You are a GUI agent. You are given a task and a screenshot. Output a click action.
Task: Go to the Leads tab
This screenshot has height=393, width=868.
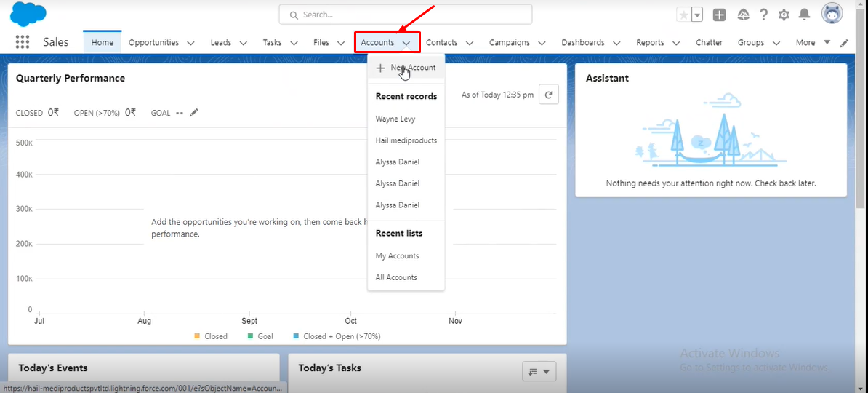pyautogui.click(x=221, y=42)
